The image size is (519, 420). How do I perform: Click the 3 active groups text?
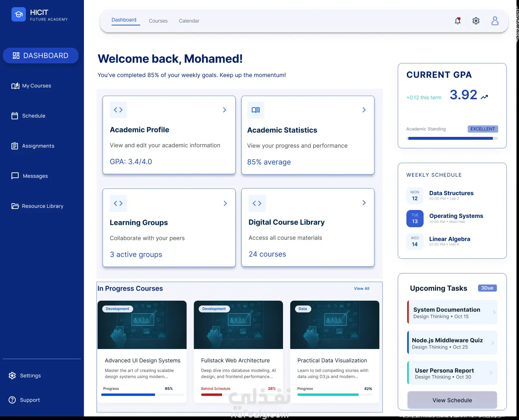click(136, 254)
